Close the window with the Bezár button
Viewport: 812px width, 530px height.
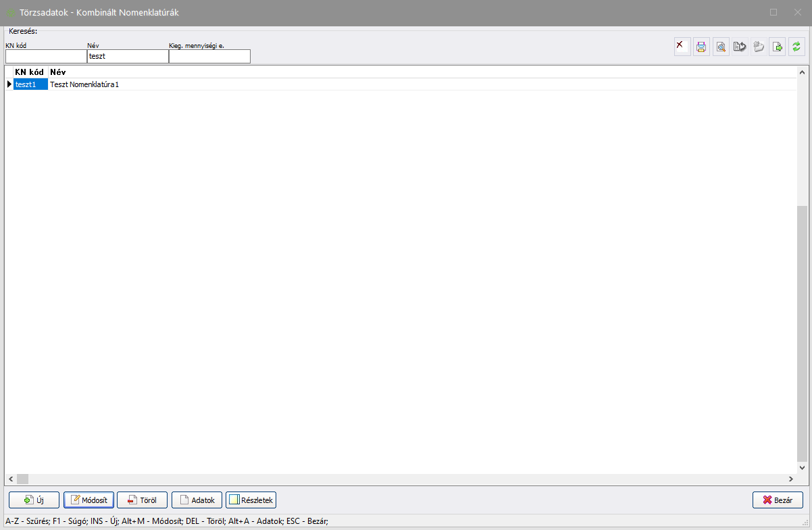(x=777, y=500)
